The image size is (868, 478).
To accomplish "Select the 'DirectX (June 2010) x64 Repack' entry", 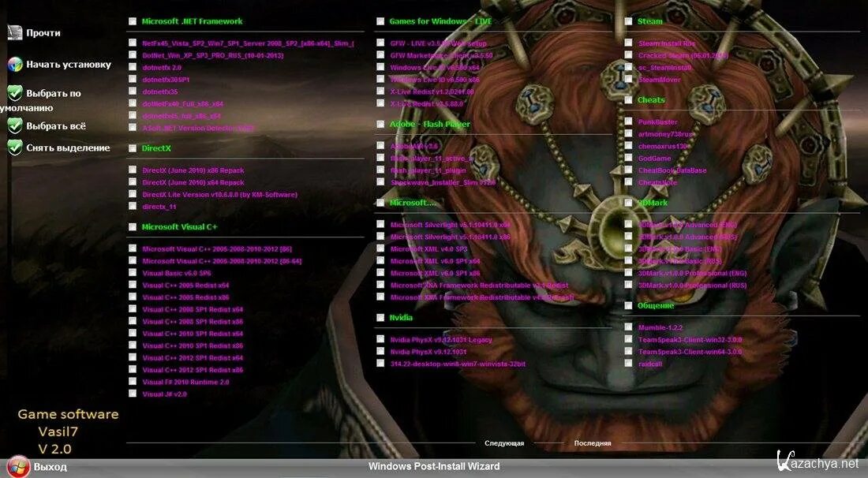I will [x=193, y=182].
